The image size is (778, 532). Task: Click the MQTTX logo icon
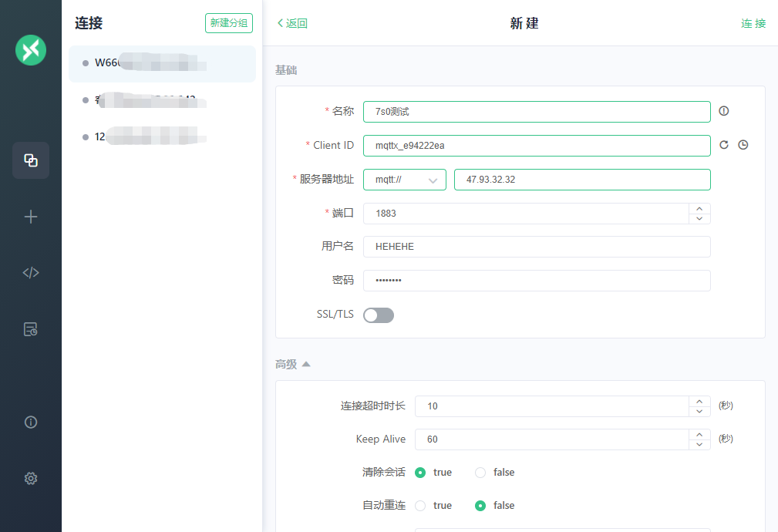[31, 50]
